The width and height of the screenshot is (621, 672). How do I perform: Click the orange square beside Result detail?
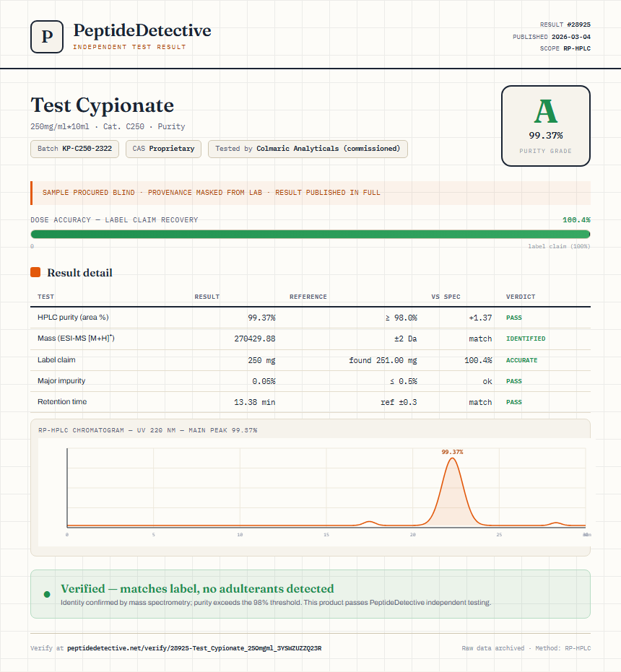(x=35, y=272)
